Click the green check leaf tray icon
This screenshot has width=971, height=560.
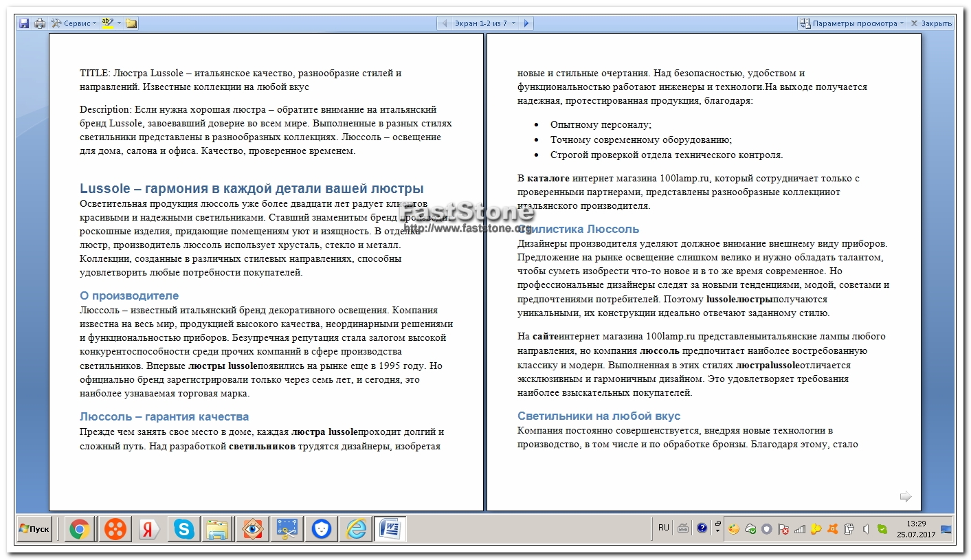pyautogui.click(x=882, y=529)
